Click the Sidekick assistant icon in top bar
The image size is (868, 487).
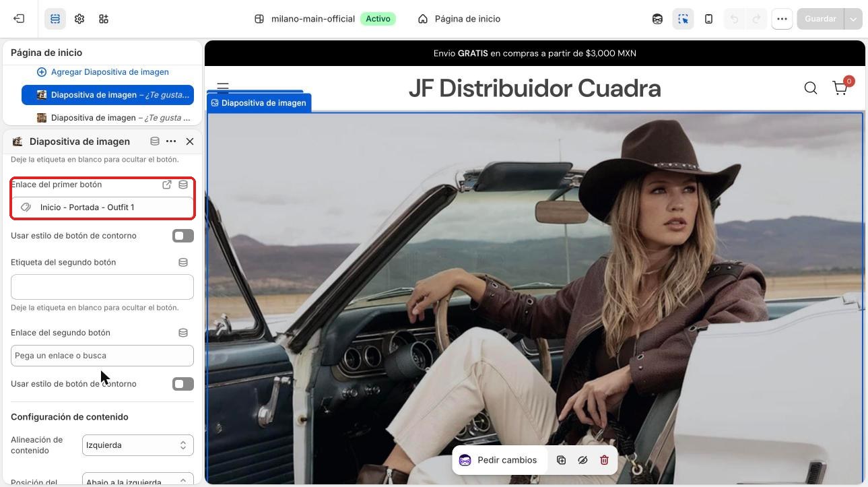point(657,19)
